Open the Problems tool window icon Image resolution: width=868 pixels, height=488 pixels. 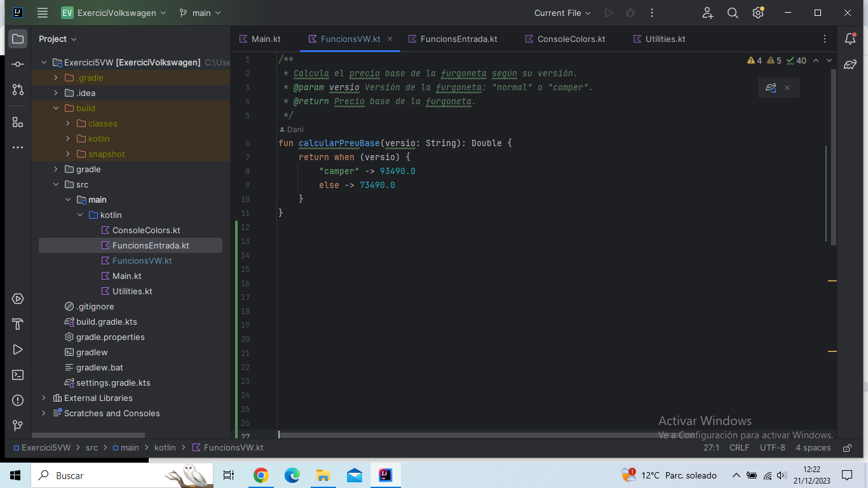[x=18, y=400]
